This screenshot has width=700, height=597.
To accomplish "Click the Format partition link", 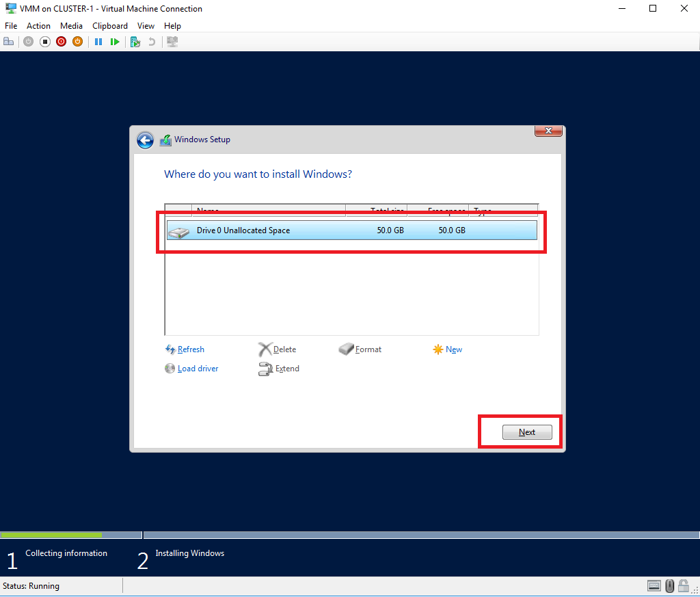I will (x=368, y=349).
